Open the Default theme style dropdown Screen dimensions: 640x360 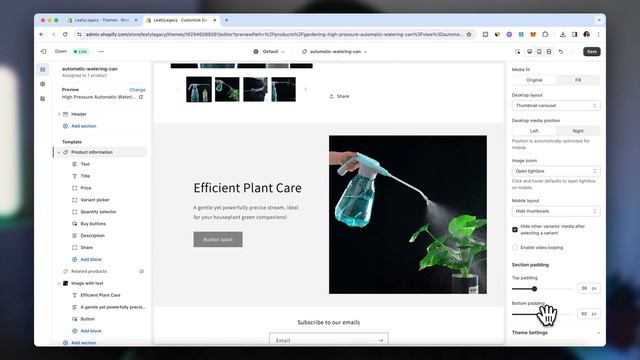click(x=269, y=52)
